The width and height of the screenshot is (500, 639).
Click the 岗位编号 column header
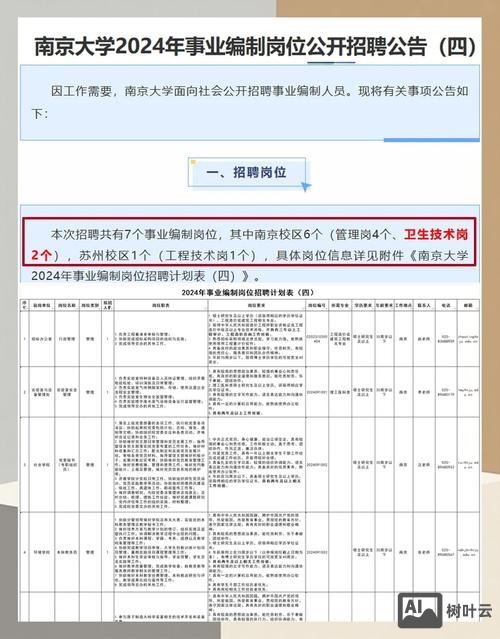[x=317, y=305]
